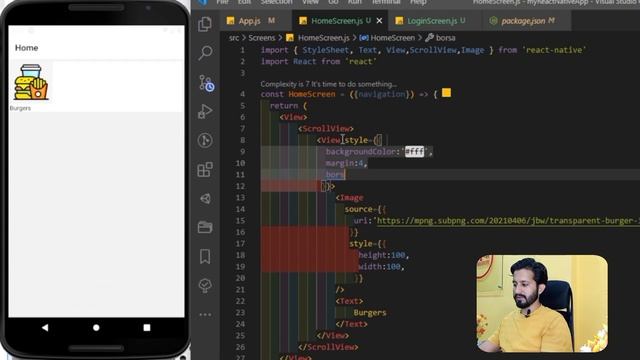Click the closing ScrollView tag on line 26
Image resolution: width=640 pixels, height=360 pixels.
pyautogui.click(x=328, y=347)
